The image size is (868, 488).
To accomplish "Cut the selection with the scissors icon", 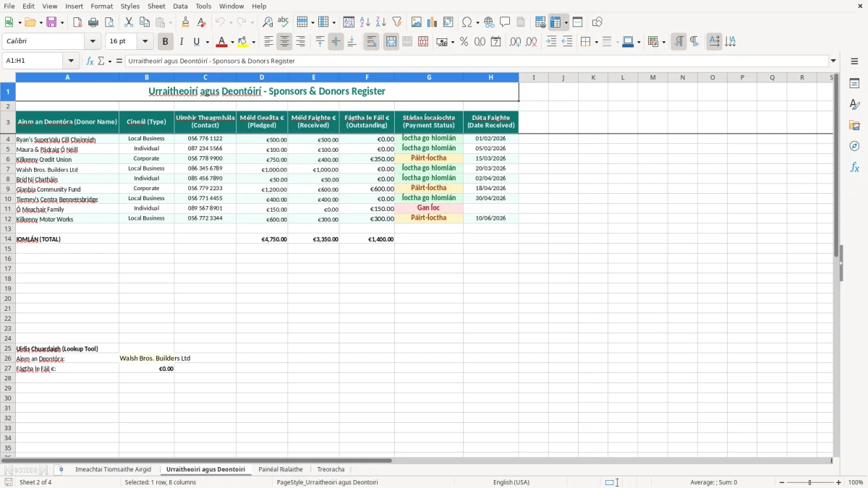I will coord(129,22).
